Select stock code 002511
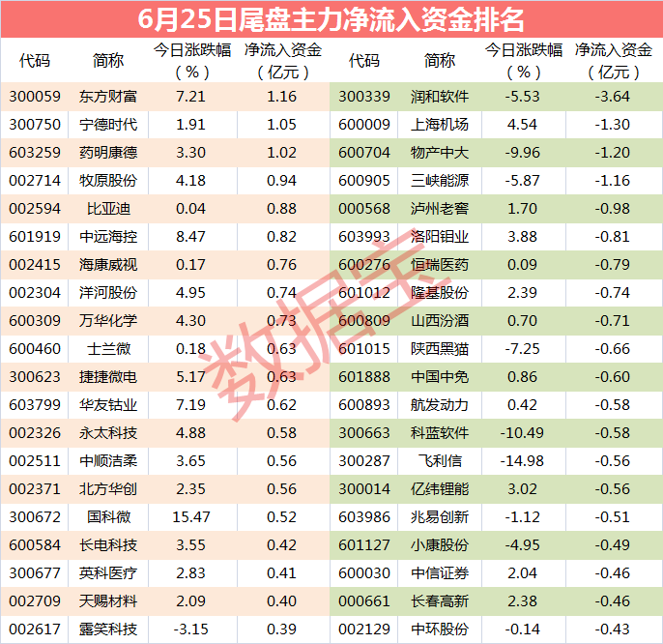663x644 pixels. tap(35, 461)
